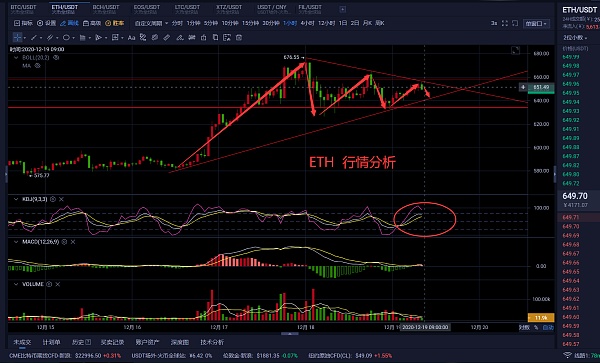Close the MACD indicator panel
This screenshot has width=600, height=363.
point(73,242)
